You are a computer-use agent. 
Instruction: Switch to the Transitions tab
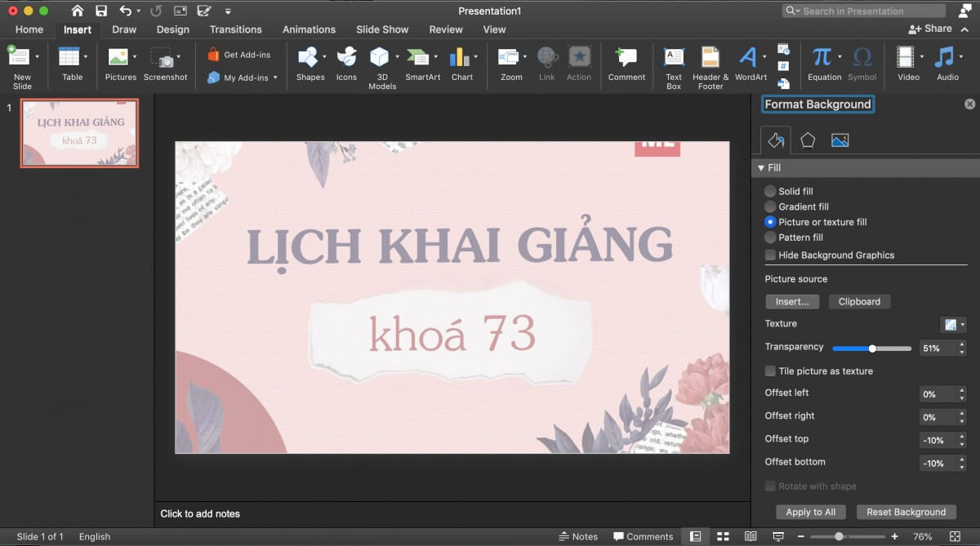(x=235, y=29)
